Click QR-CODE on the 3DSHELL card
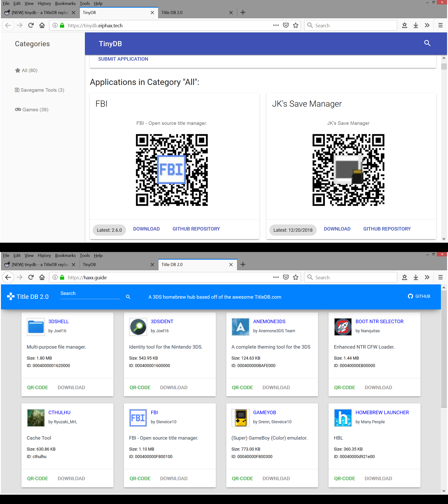The image size is (448, 504). (x=38, y=387)
